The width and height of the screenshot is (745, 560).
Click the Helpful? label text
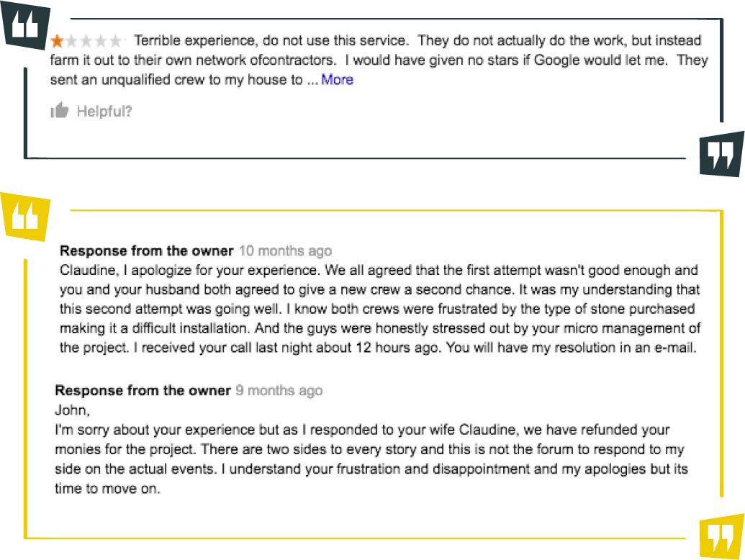tap(104, 111)
